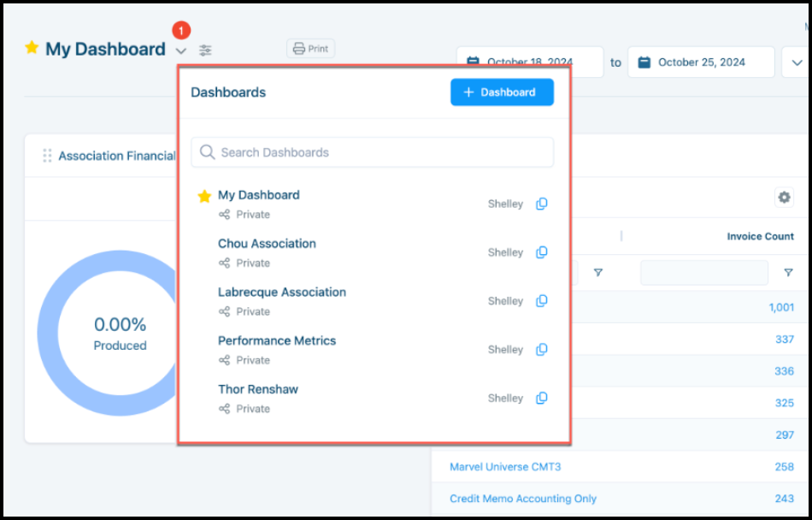812x520 pixels.
Task: Click copy icon beside Labrecque Association
Action: (541, 301)
